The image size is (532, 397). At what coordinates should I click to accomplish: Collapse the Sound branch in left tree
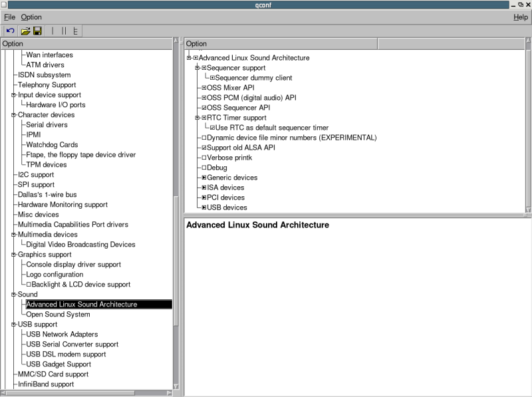[x=13, y=295]
